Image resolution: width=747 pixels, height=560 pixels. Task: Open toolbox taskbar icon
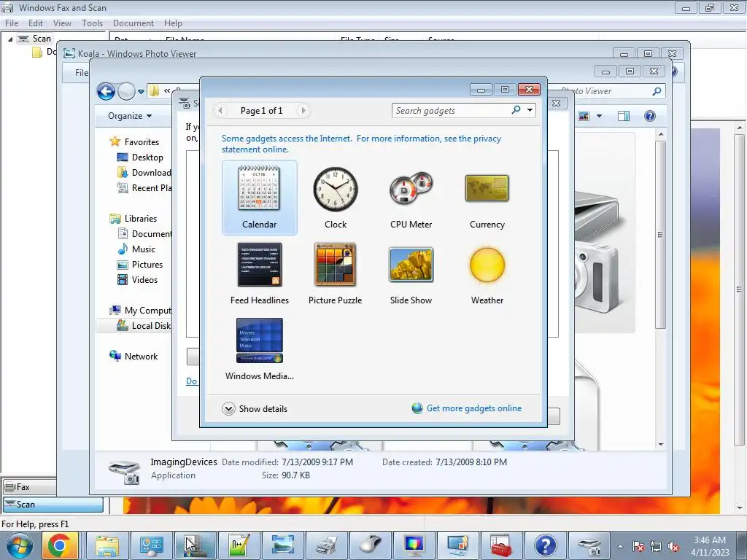click(x=500, y=545)
